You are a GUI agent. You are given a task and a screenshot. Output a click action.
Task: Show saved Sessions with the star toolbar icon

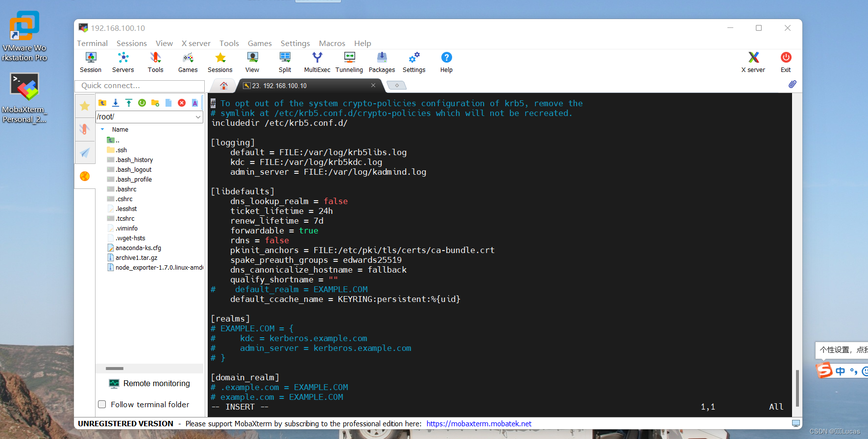[x=220, y=62]
